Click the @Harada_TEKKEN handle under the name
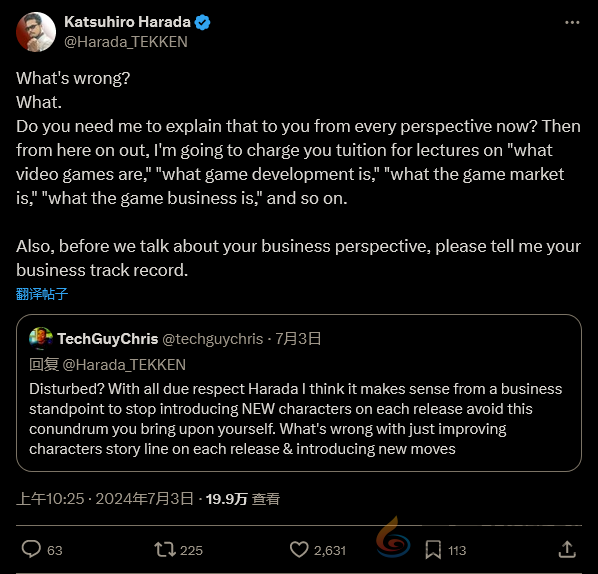 [x=126, y=42]
